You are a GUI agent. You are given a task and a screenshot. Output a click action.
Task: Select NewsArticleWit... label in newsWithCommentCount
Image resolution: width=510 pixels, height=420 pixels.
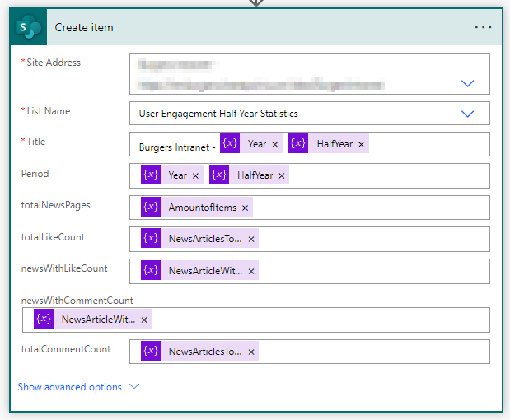[x=98, y=320]
